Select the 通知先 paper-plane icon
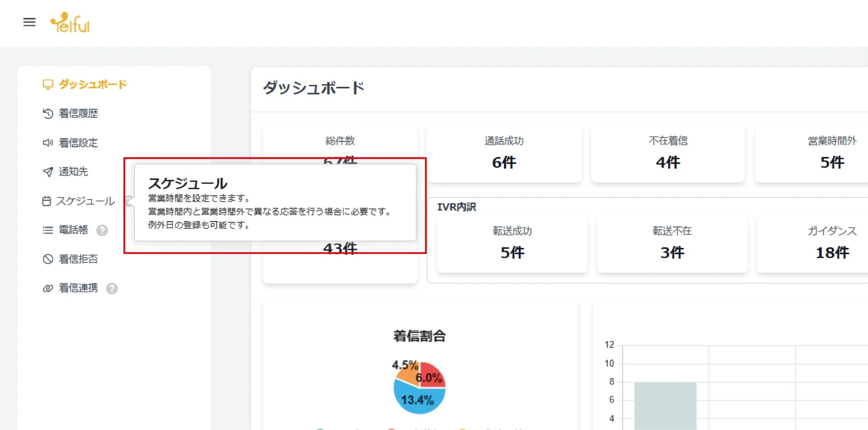This screenshot has width=868, height=430. [x=48, y=172]
